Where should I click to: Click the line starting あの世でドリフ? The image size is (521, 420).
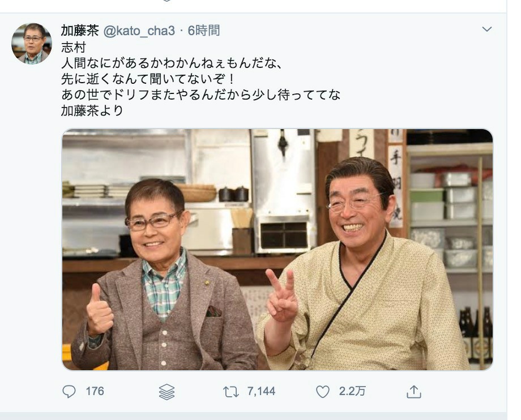[x=201, y=95]
